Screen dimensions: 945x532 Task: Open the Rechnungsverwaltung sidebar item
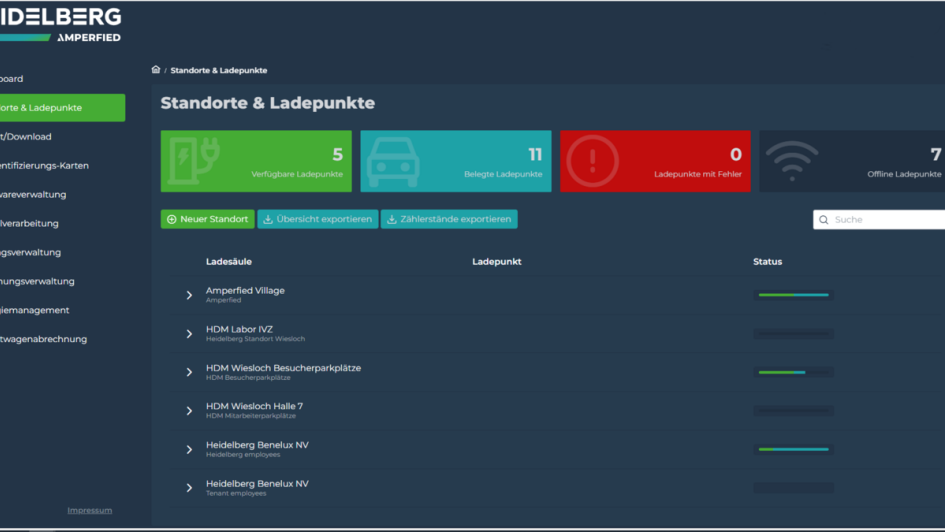pyautogui.click(x=37, y=281)
